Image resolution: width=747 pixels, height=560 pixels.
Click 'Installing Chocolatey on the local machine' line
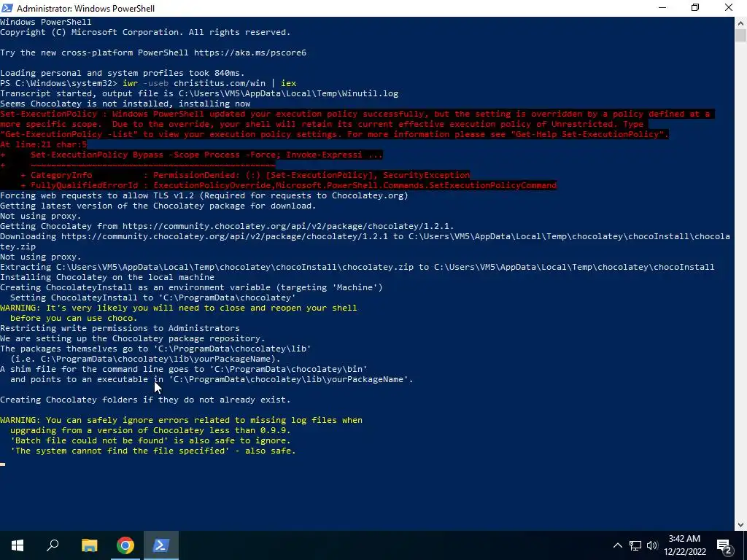click(107, 277)
